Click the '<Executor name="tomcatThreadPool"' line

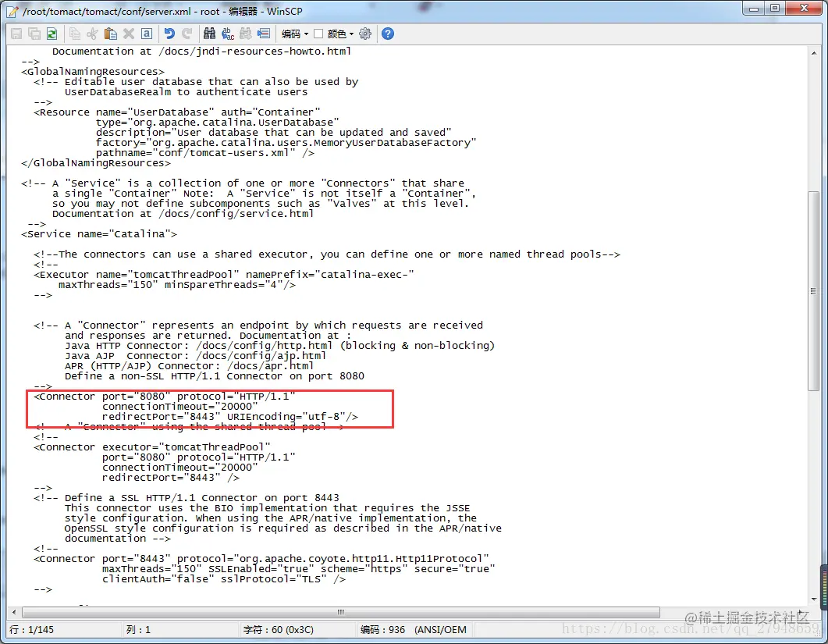click(x=224, y=275)
